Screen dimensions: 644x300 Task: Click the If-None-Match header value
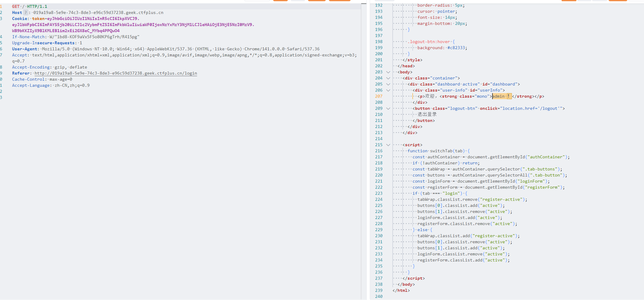click(94, 37)
